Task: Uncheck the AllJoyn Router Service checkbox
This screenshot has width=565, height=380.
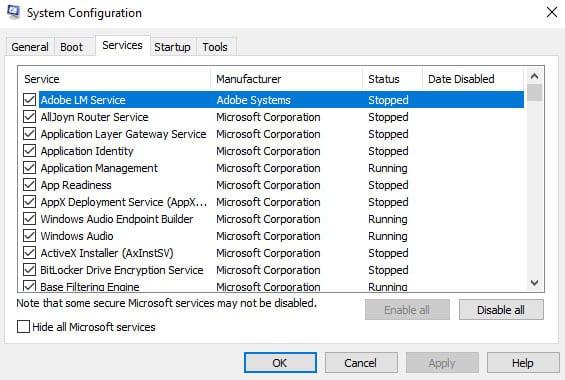Action: pyautogui.click(x=30, y=117)
